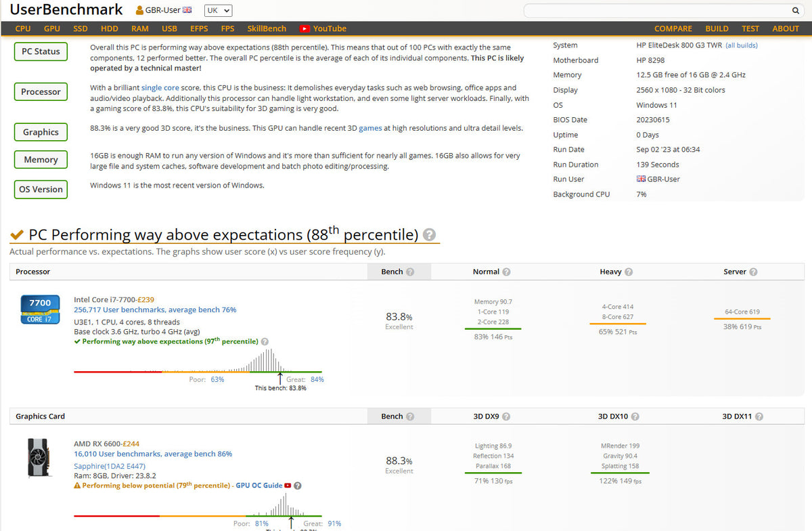
Task: Open the SSD menu item
Action: click(x=81, y=28)
